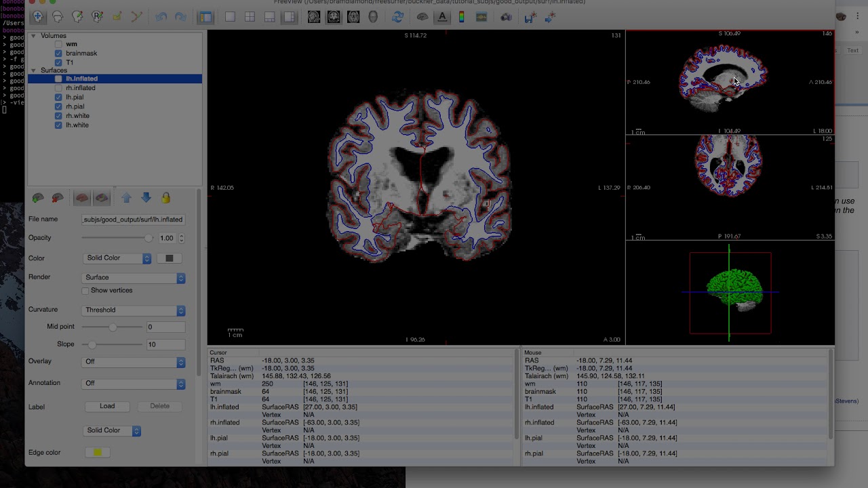Click the Opacity value stepper arrows
The height and width of the screenshot is (488, 868).
pos(181,239)
